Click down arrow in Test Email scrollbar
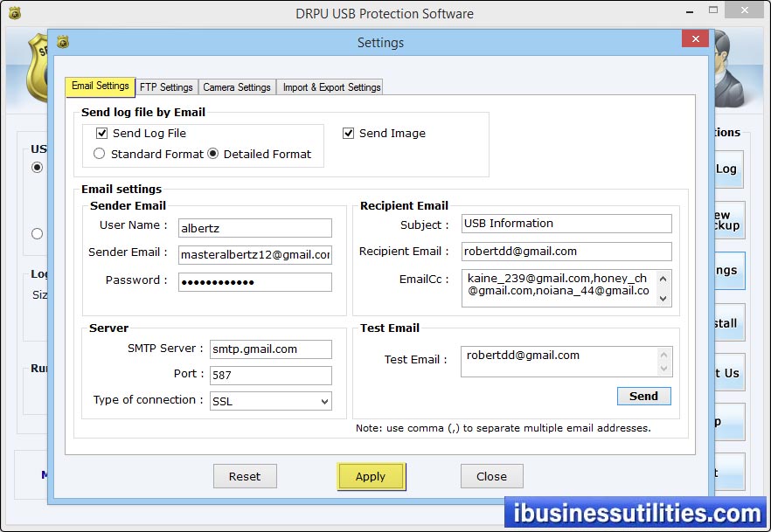This screenshot has width=771, height=532. click(x=663, y=369)
